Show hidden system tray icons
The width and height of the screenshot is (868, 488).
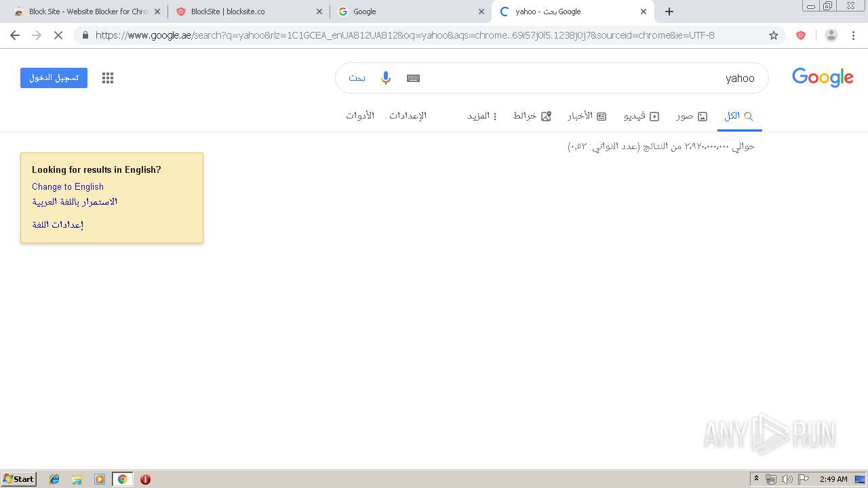click(756, 479)
